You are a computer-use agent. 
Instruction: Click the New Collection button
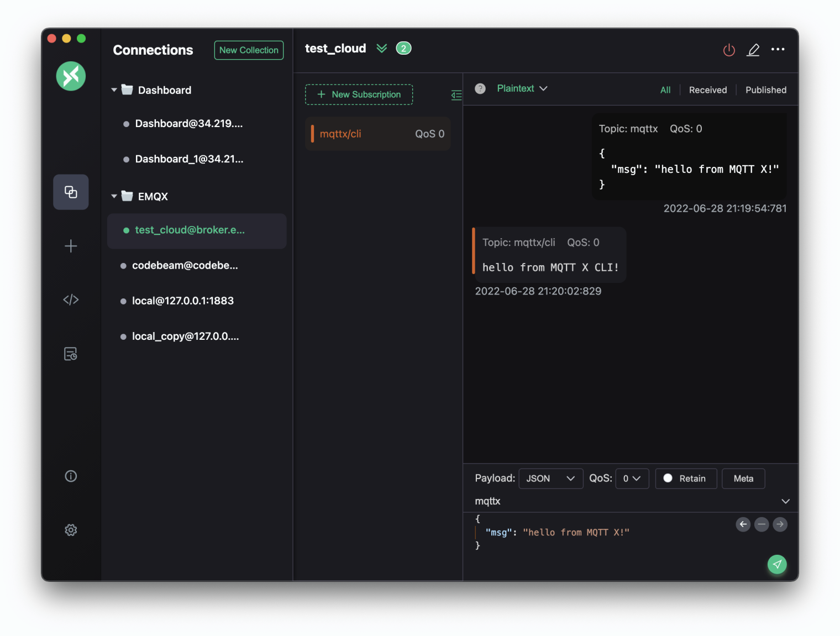point(248,50)
